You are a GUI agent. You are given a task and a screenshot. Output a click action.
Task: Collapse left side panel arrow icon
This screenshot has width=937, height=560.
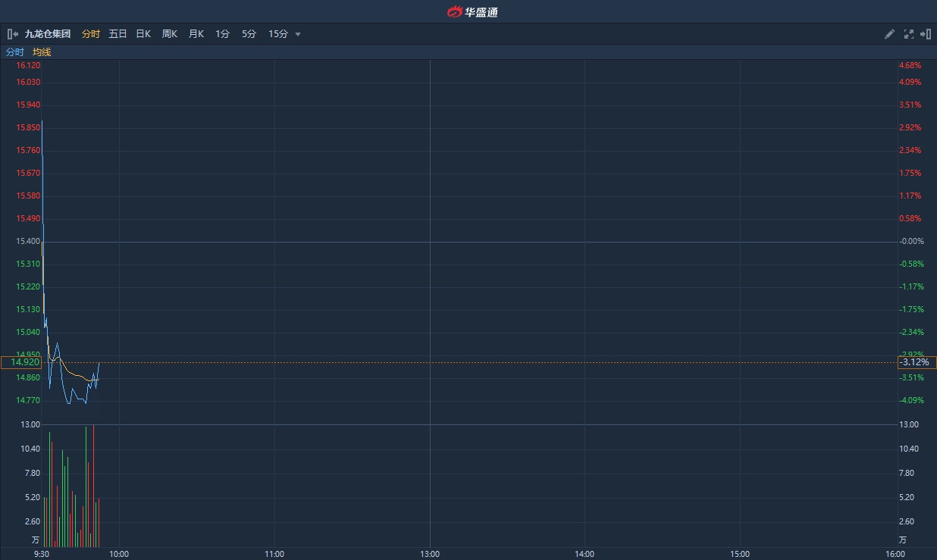click(12, 34)
